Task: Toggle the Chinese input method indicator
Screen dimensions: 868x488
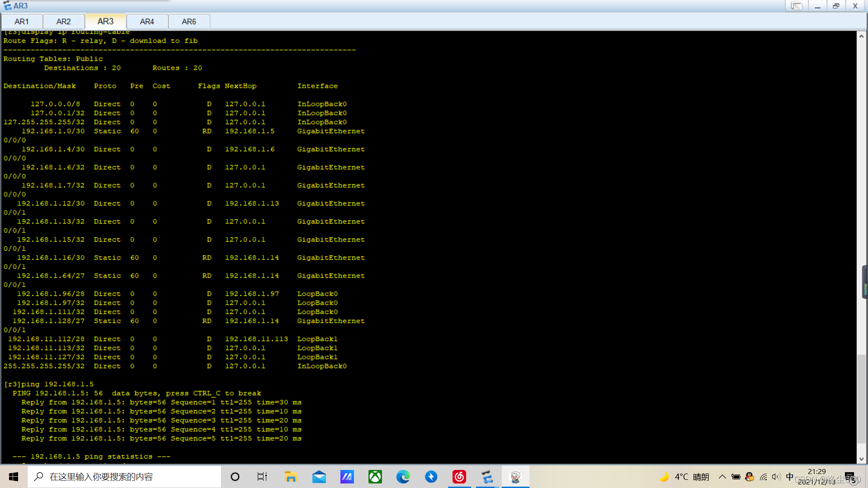Action: point(789,477)
